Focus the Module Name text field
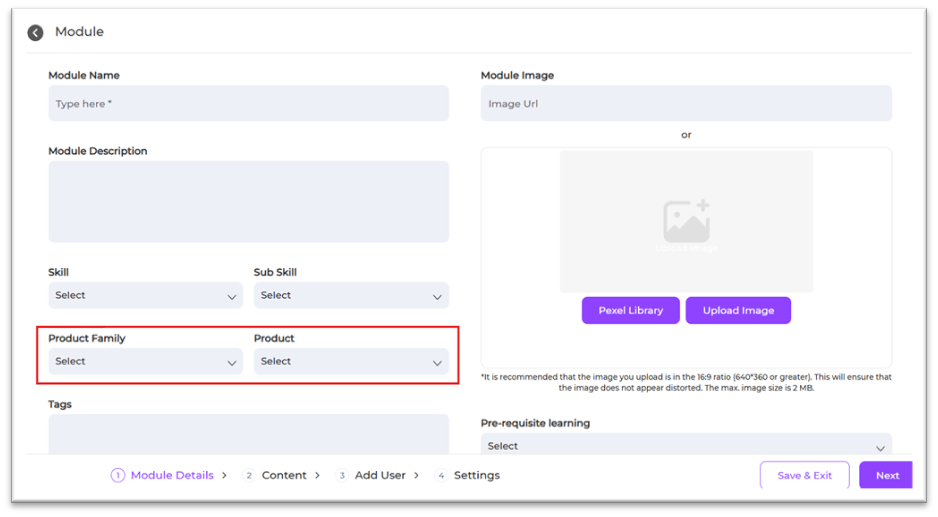The width and height of the screenshot is (938, 517). (248, 104)
